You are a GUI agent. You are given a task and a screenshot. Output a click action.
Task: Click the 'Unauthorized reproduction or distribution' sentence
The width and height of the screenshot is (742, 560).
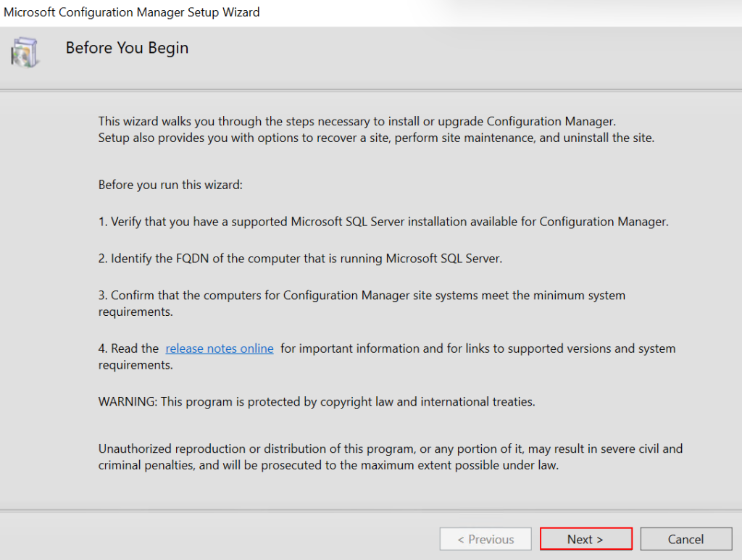[x=391, y=449]
